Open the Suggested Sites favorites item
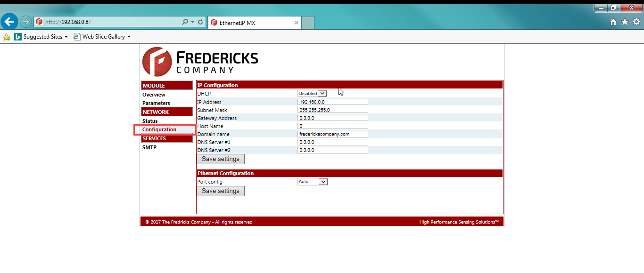The height and width of the screenshot is (273, 644). coord(41,37)
